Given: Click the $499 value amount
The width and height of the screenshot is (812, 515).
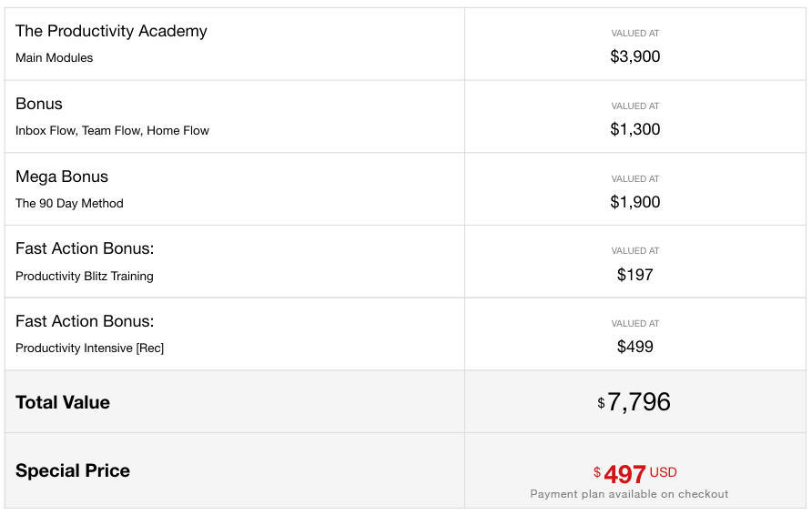Looking at the screenshot, I should pos(634,347).
